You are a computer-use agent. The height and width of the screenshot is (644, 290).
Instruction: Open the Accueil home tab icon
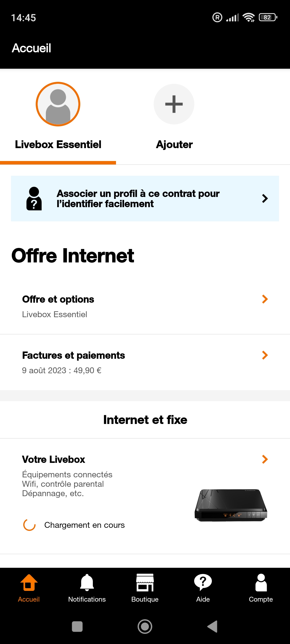click(29, 583)
